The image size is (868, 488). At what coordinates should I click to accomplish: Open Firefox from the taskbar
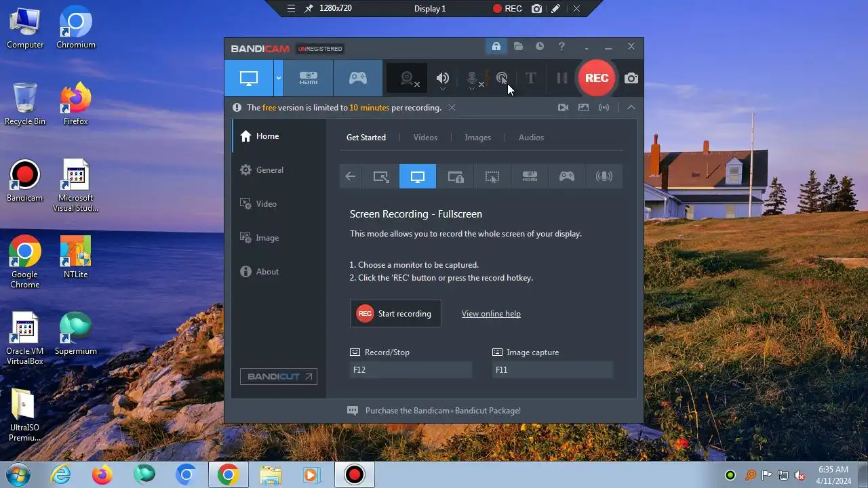[x=102, y=475]
